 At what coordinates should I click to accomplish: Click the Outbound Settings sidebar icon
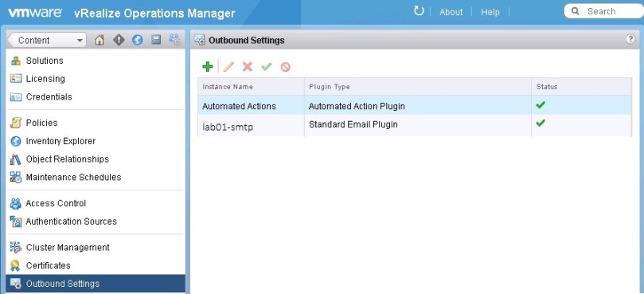coord(16,284)
